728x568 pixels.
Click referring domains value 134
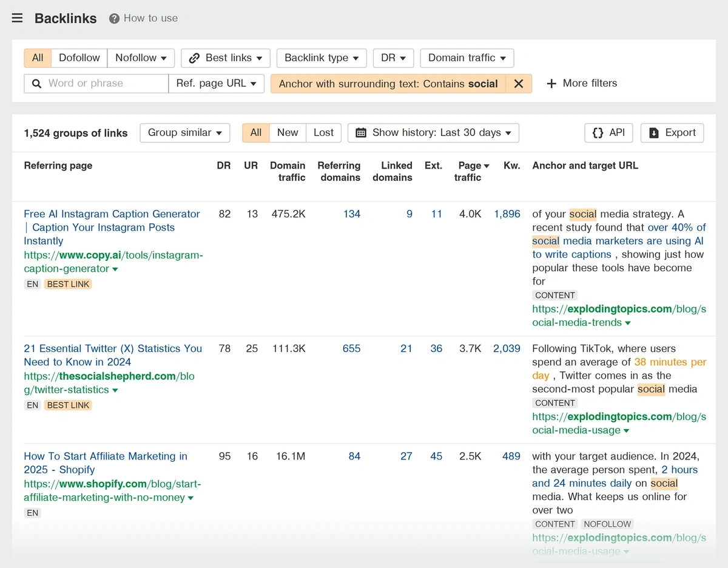[352, 214]
